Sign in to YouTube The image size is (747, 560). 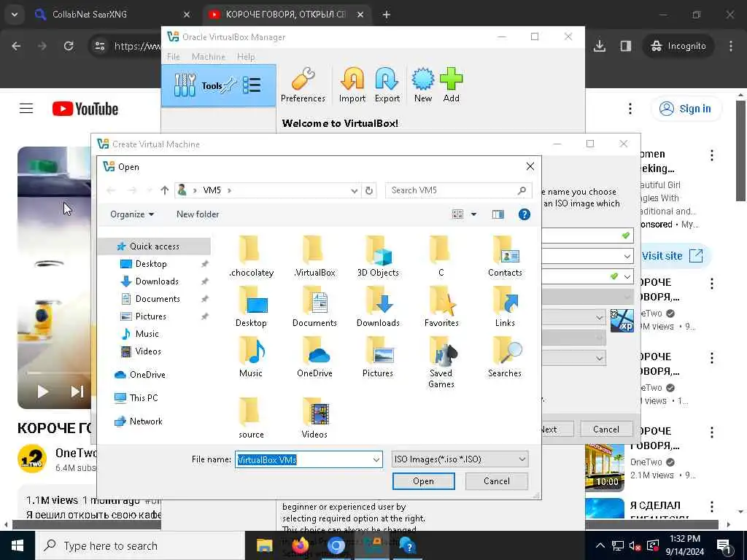(x=686, y=109)
